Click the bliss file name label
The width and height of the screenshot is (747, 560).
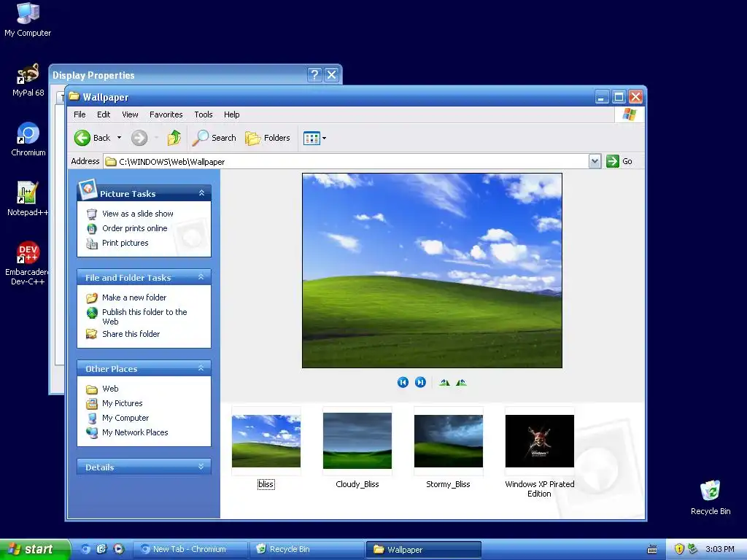[266, 484]
